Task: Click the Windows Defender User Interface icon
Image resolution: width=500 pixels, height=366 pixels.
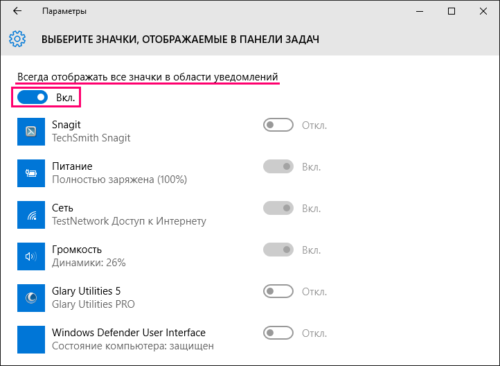Action: pyautogui.click(x=31, y=340)
